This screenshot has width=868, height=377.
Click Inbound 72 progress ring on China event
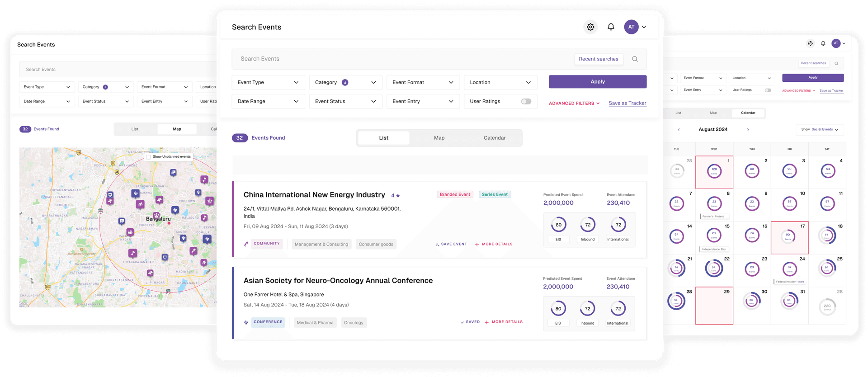pyautogui.click(x=588, y=225)
